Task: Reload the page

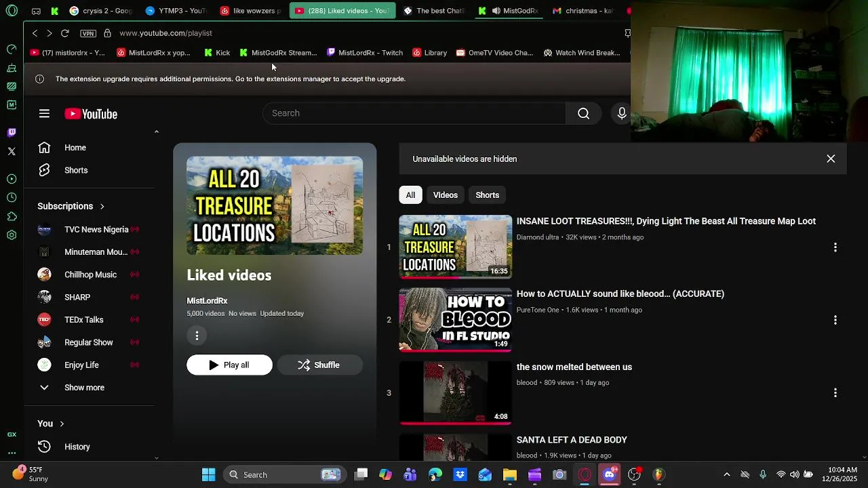Action: click(x=64, y=33)
